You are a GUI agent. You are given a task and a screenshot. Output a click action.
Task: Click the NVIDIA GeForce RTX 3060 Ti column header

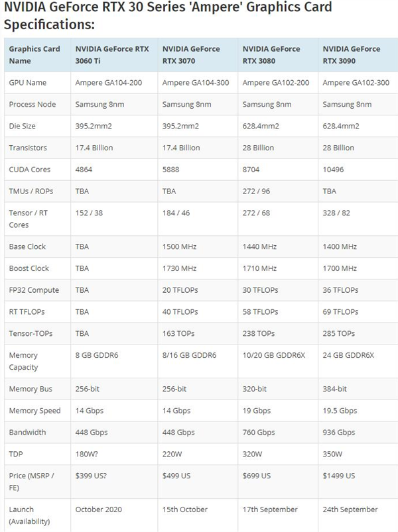(112, 54)
